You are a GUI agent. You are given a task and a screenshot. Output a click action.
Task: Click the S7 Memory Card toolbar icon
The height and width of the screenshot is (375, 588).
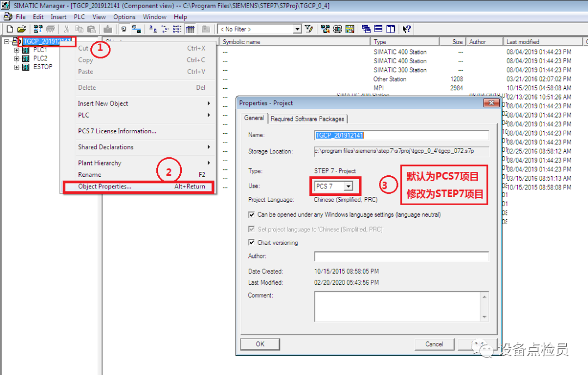[x=51, y=29]
